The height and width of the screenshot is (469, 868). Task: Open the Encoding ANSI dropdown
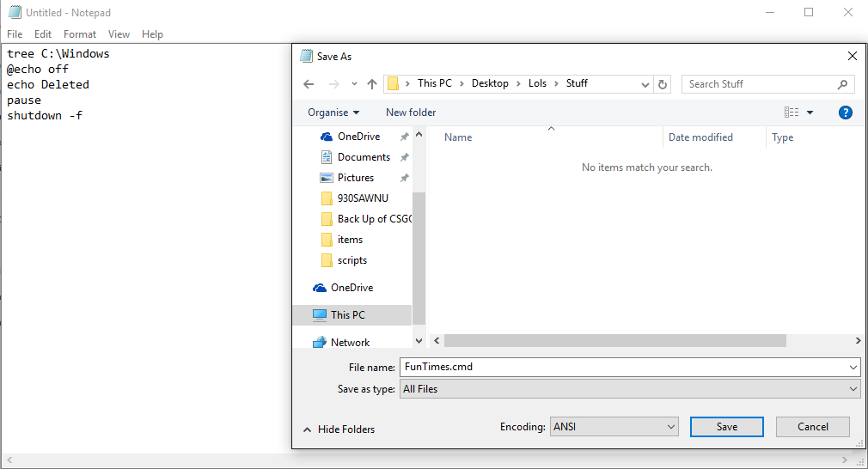pos(614,426)
